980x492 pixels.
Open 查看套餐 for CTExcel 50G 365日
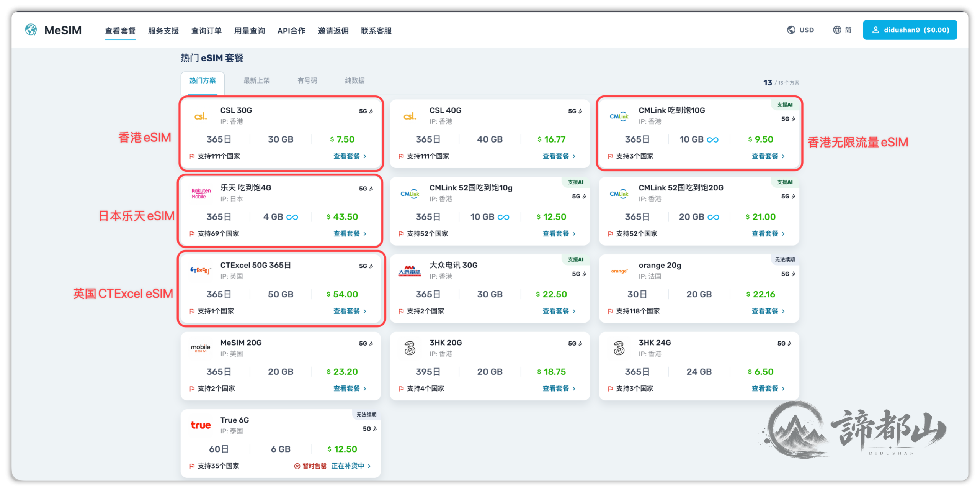(x=350, y=311)
